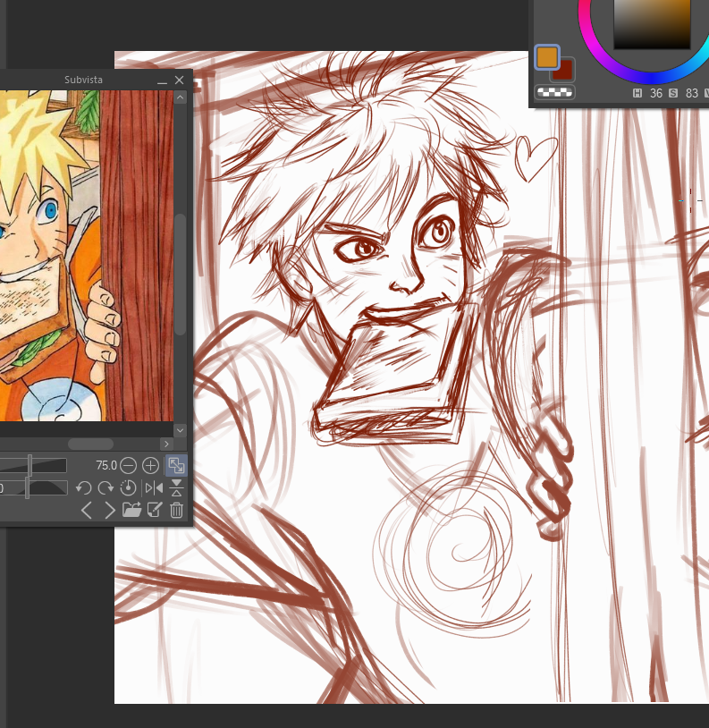Click Subvista scroll up arrow
Image resolution: width=709 pixels, height=728 pixels.
(x=180, y=97)
